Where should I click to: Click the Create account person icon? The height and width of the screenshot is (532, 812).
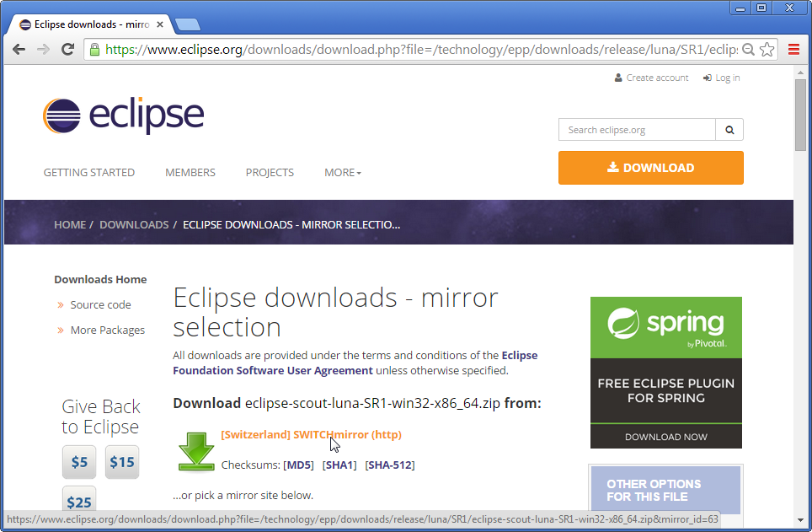coord(618,78)
